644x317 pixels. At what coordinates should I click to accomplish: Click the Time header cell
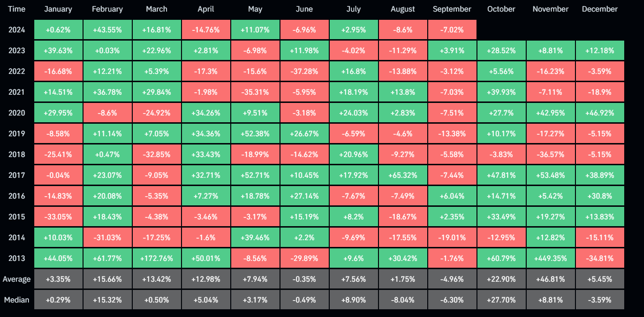[17, 9]
